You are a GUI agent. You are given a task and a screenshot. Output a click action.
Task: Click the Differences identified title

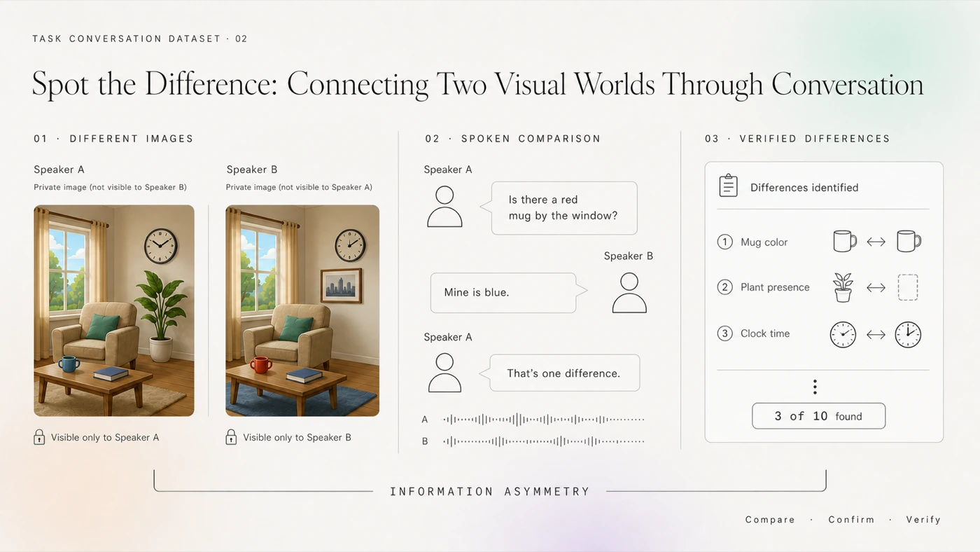(804, 188)
